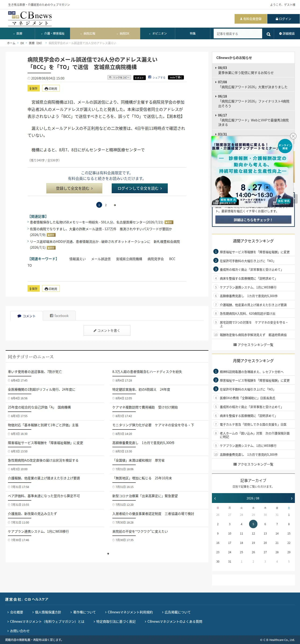The width and height of the screenshot is (300, 644).
Task: Post the article on X
Action: tap(139, 77)
